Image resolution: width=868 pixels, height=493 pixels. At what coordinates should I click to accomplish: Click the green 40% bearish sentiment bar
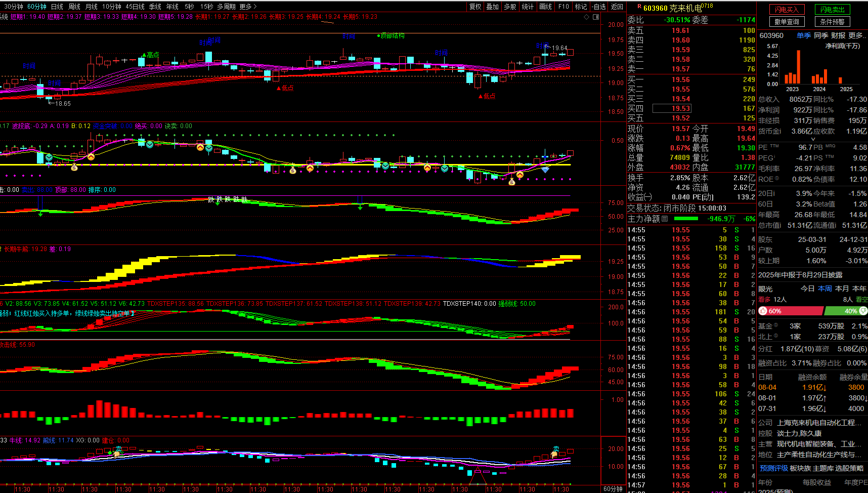[846, 311]
